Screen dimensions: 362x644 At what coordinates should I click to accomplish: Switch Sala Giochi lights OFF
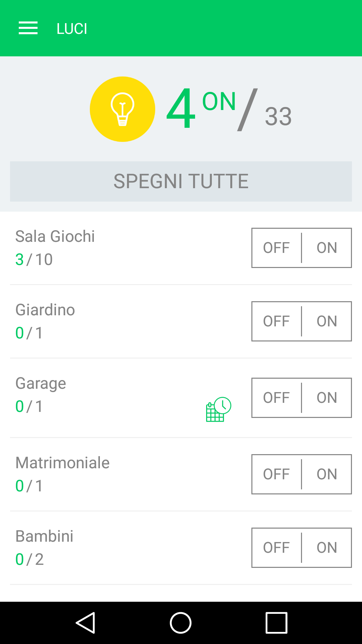[277, 248]
